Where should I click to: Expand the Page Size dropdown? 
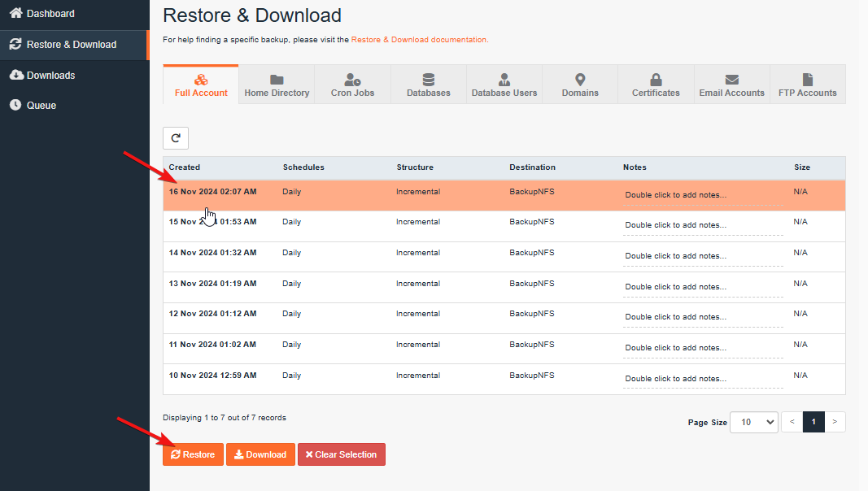(x=753, y=422)
